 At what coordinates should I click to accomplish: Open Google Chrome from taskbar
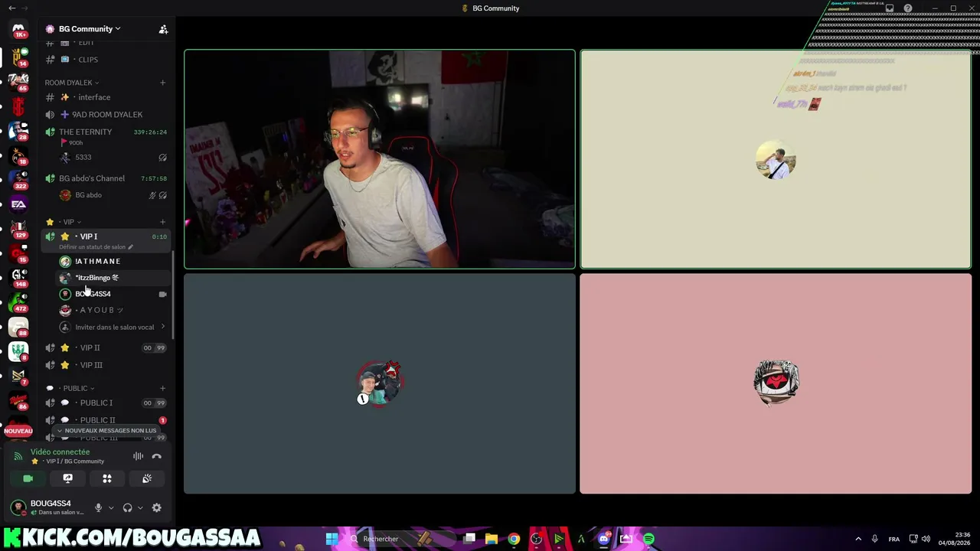pyautogui.click(x=514, y=539)
